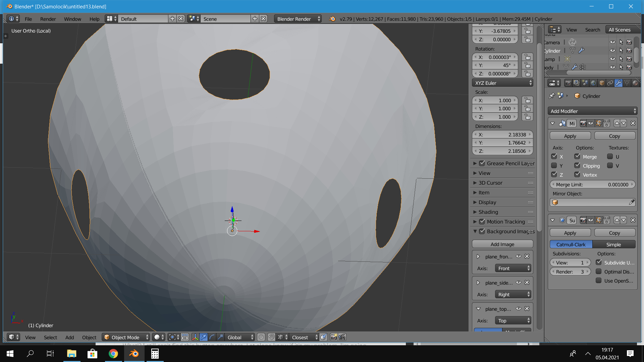Collapse the plane_top background image entry

tap(479, 309)
